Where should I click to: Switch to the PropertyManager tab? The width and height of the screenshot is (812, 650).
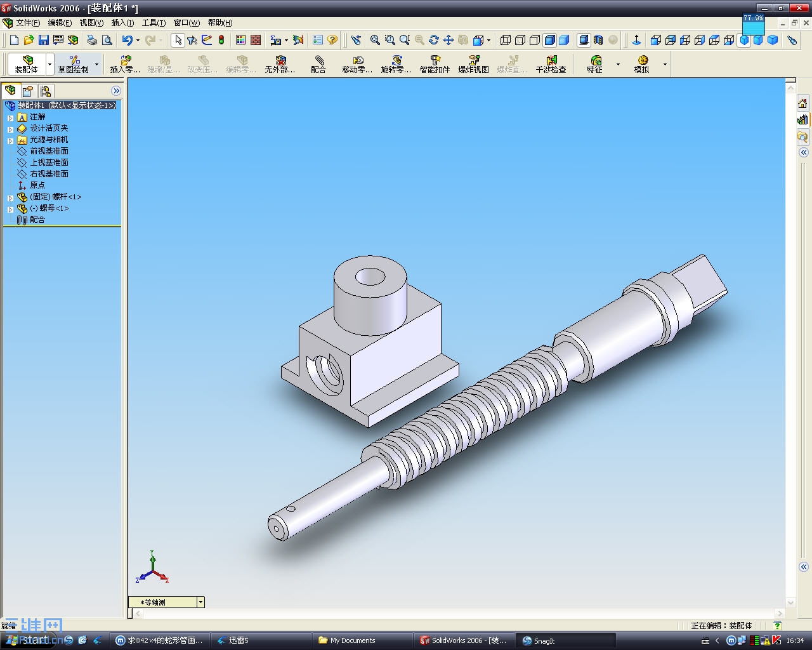(28, 91)
